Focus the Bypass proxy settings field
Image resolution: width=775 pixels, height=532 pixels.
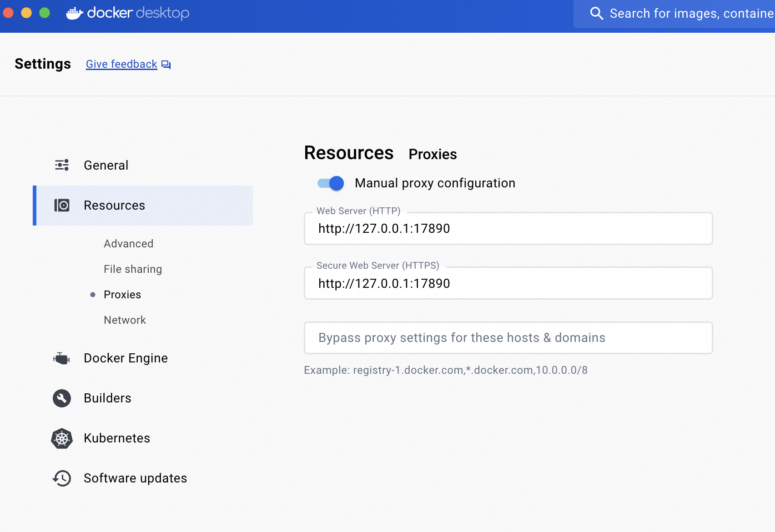tap(508, 338)
